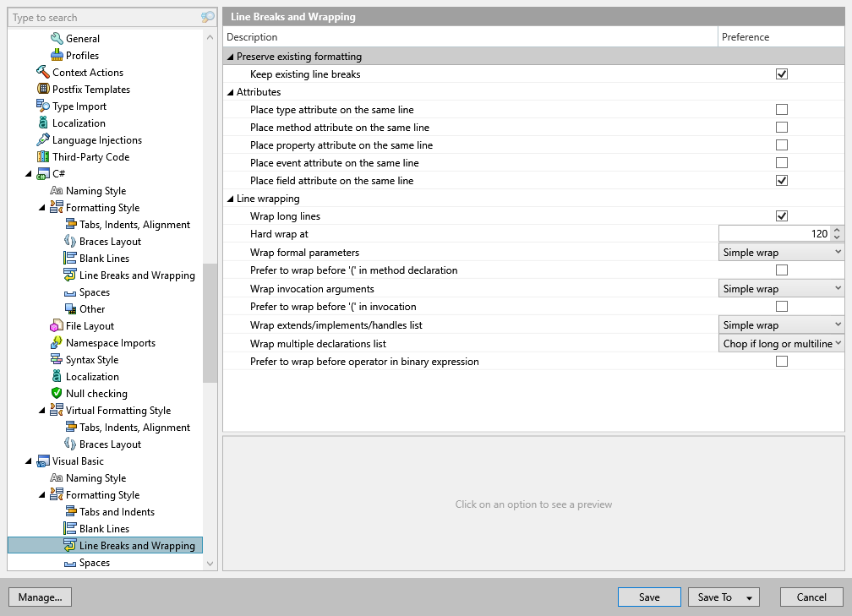This screenshot has height=616, width=852.
Task: Click the Save button
Action: [649, 597]
